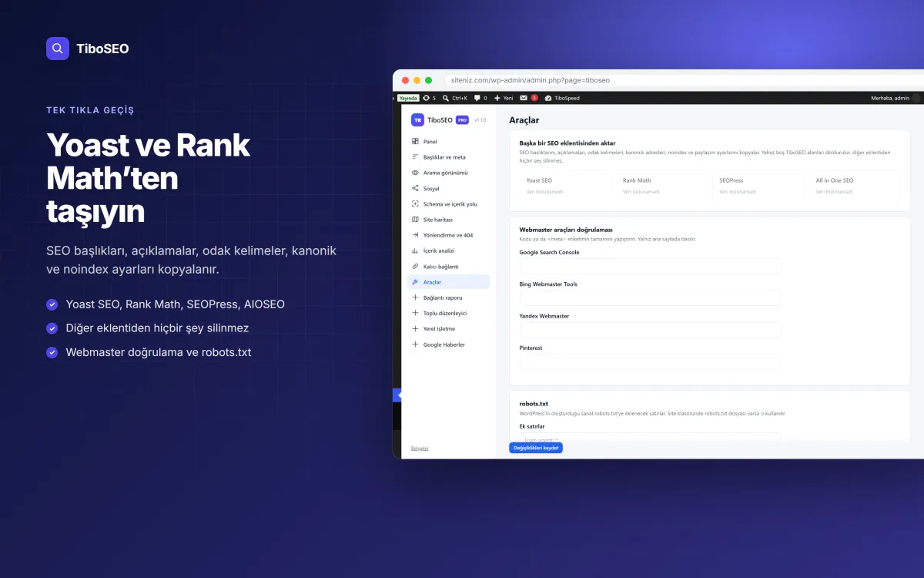Click 'Yoast SEO, Rank Math, SEOPress, AIOSEO' bullet
Viewport: 924px width, 578px height.
pos(176,304)
